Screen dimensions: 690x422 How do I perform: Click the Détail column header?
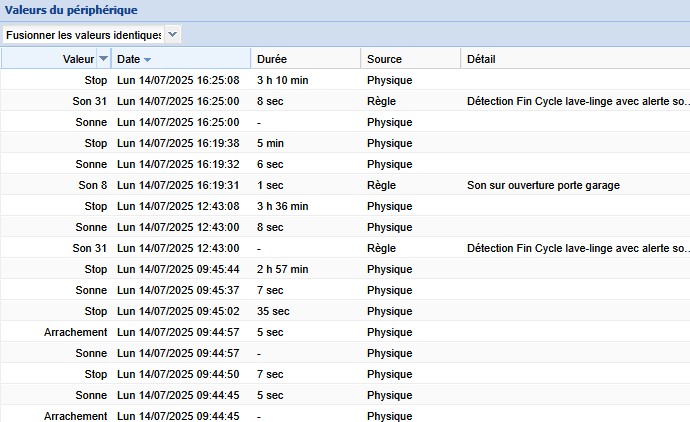pyautogui.click(x=481, y=59)
